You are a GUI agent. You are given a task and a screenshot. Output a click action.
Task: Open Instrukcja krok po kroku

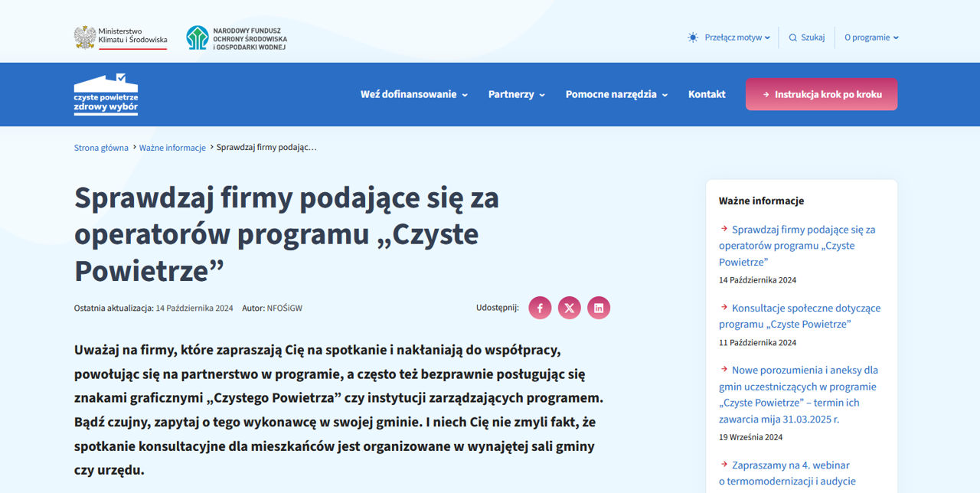click(822, 94)
